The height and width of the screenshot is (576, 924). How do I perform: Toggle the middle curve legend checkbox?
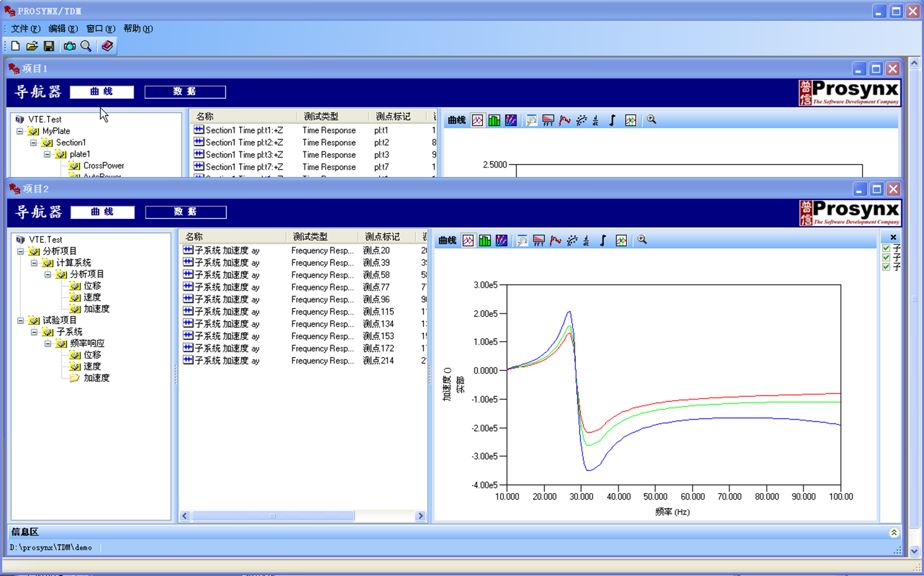tap(886, 258)
